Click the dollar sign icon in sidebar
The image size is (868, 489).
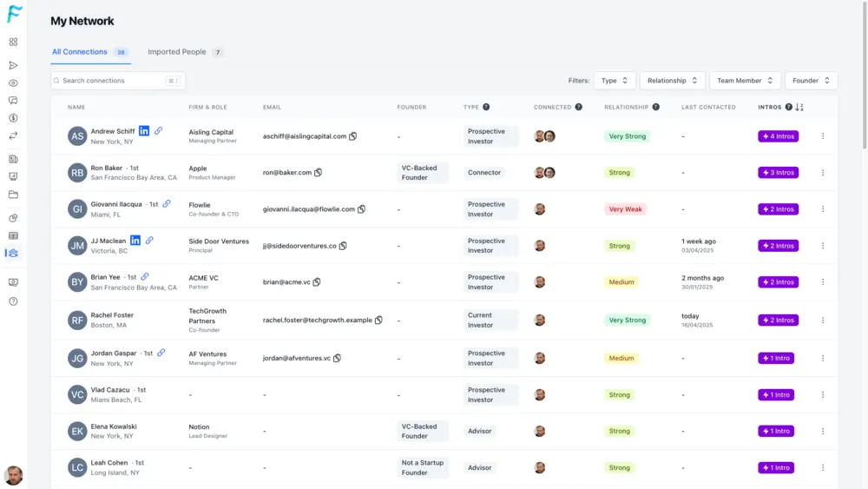click(x=13, y=118)
